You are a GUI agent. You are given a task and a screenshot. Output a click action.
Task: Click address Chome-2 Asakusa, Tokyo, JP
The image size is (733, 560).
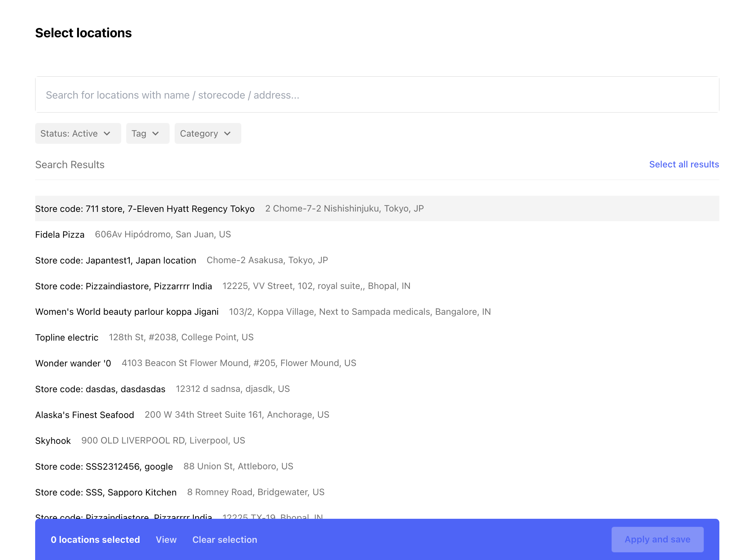pos(267,260)
